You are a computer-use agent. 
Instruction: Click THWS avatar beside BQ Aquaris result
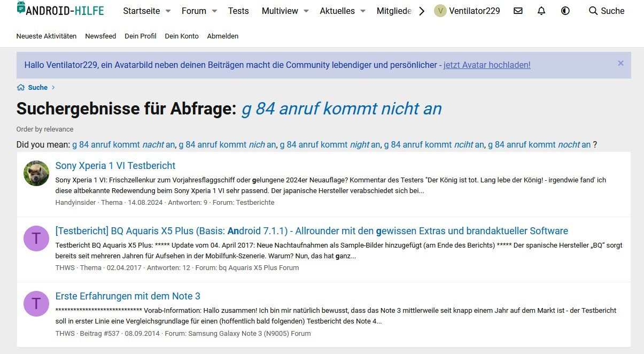coord(36,238)
